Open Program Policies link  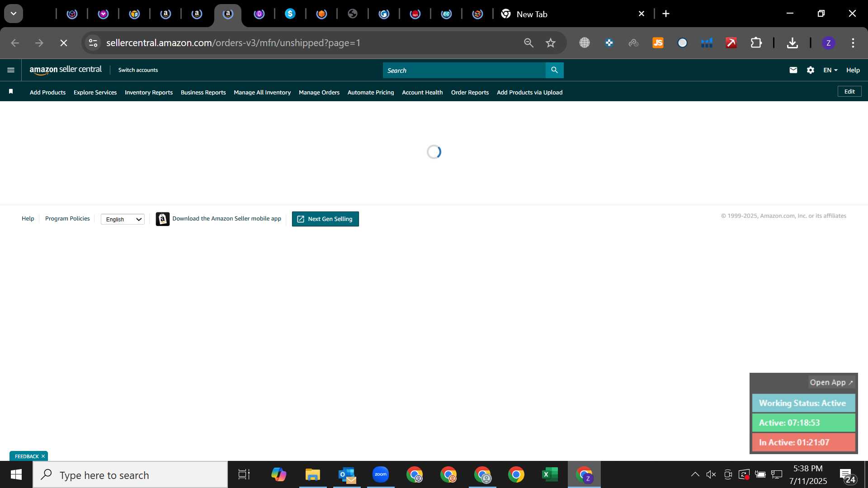(67, 218)
